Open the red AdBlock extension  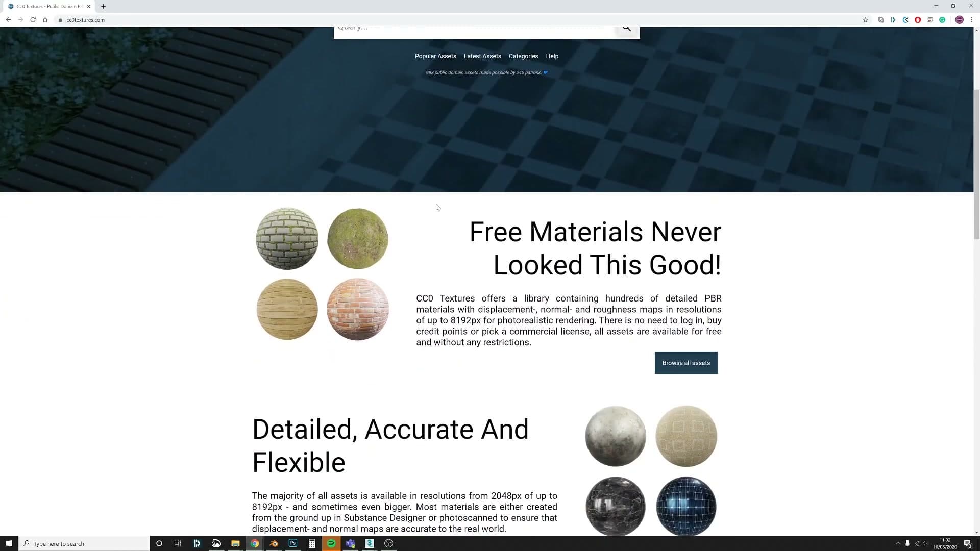click(917, 20)
